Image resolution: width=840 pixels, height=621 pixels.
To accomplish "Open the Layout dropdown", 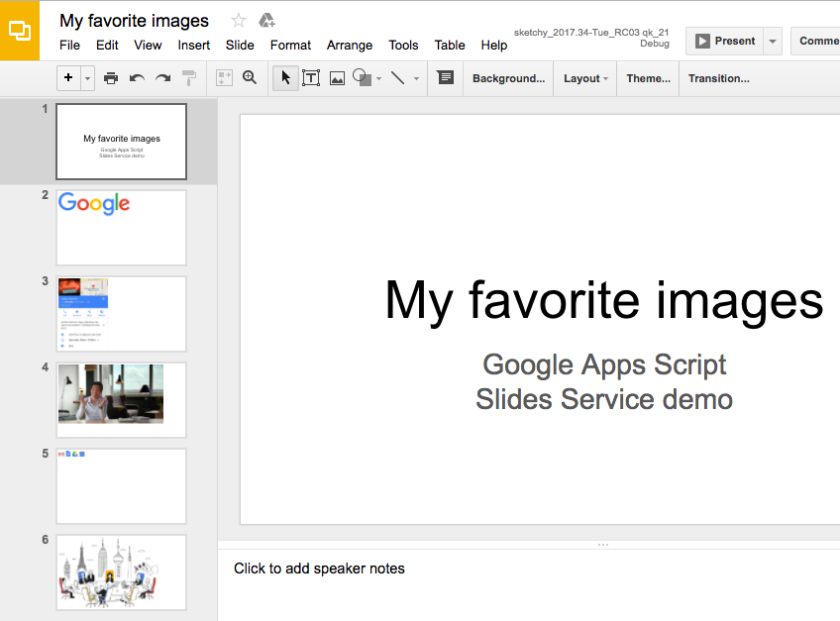I will click(x=585, y=78).
